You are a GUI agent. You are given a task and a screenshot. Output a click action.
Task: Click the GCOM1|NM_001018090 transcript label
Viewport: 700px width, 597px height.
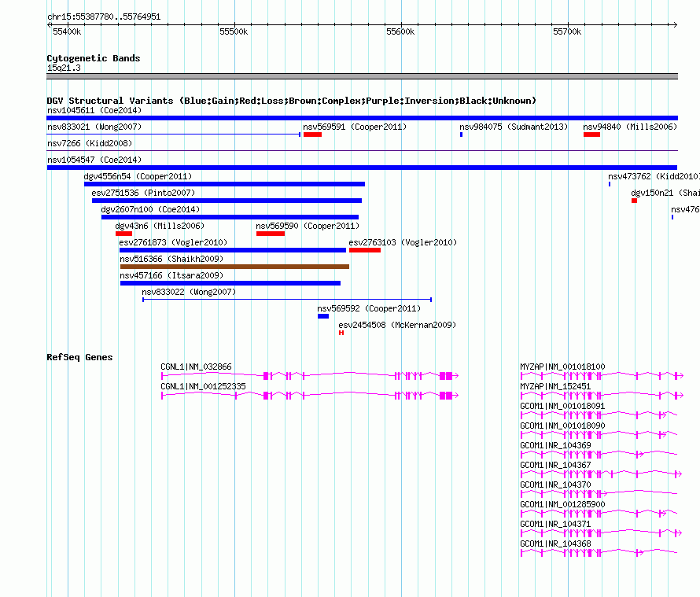pos(562,426)
